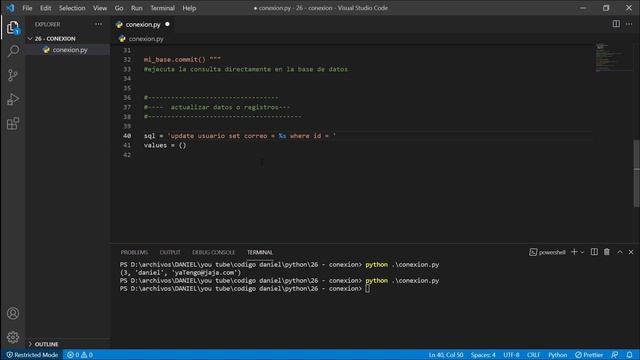Open the Selection menu
640x360 pixels.
click(x=72, y=8)
